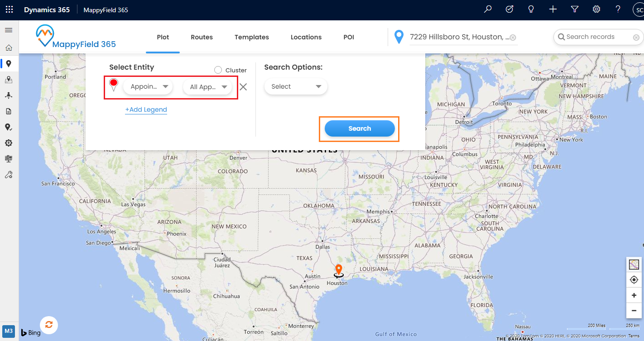This screenshot has width=644, height=341.
Task: Open the Templates tab
Action: click(252, 37)
